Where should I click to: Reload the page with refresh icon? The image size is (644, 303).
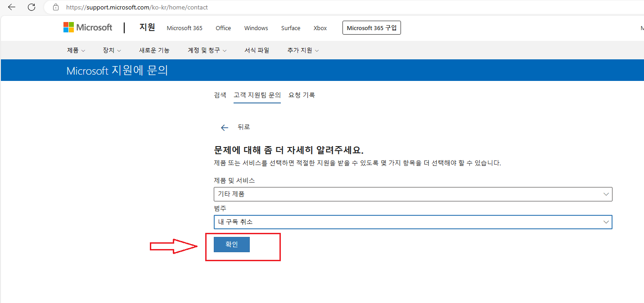pos(32,7)
